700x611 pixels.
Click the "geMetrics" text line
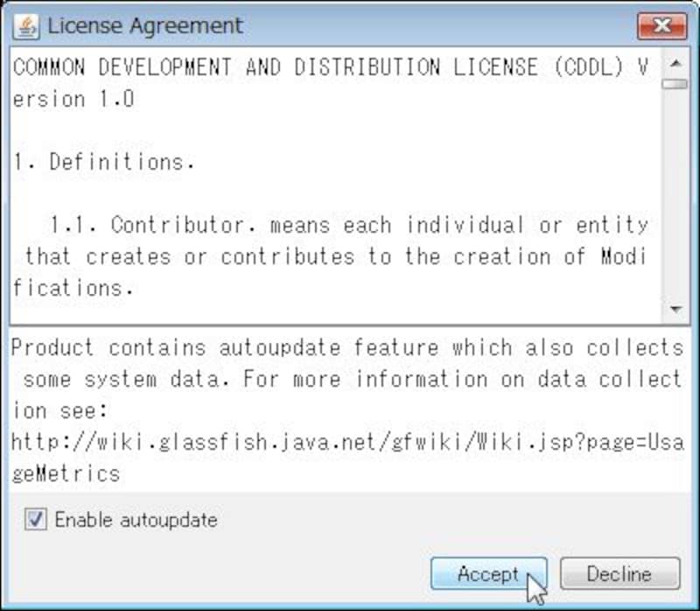pos(65,474)
